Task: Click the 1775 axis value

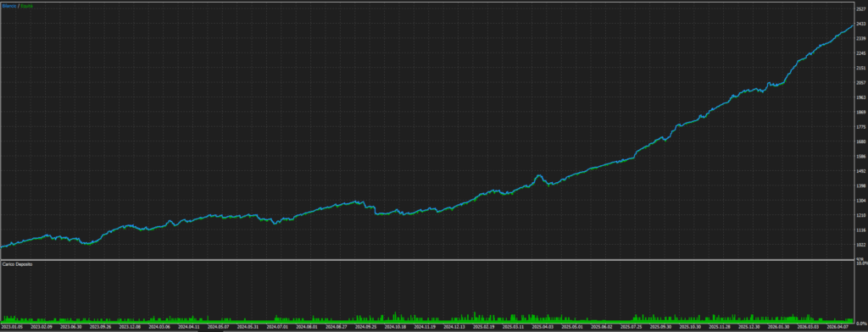Action: pos(861,127)
